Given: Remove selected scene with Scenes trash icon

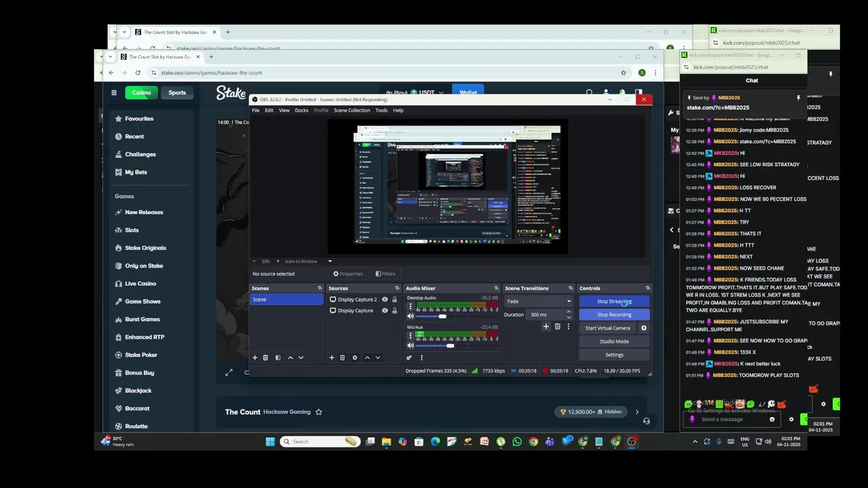Looking at the screenshot, I should 266,358.
